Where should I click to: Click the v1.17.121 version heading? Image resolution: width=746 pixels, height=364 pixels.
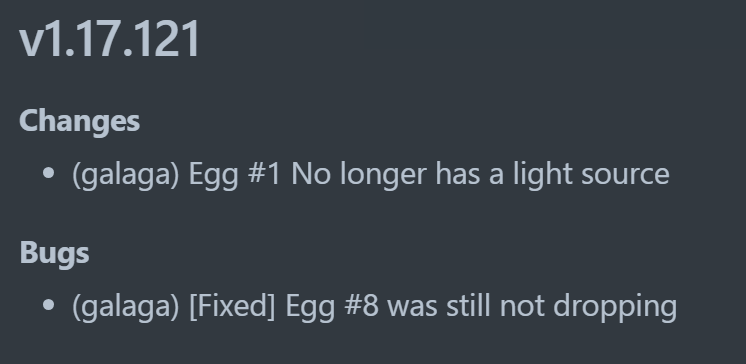pyautogui.click(x=109, y=39)
